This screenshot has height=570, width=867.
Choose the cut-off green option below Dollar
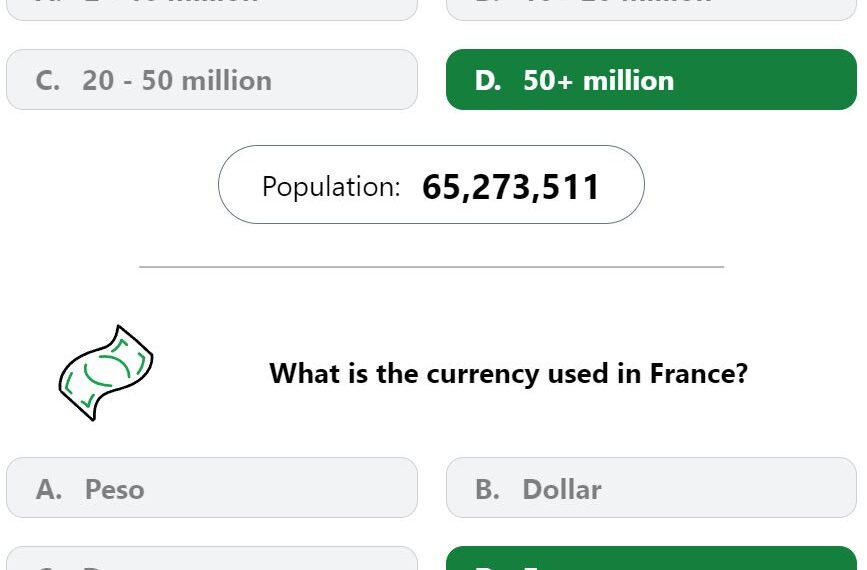[x=651, y=558]
